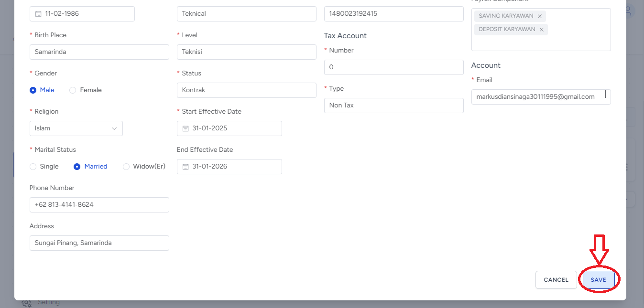Click the Birth Place input field

pyautogui.click(x=99, y=52)
